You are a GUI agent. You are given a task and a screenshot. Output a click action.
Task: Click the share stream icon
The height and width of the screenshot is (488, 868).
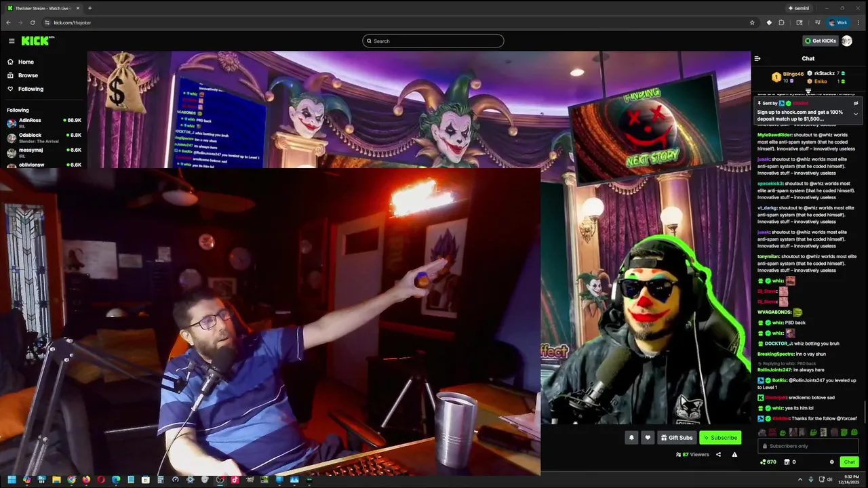tap(718, 454)
